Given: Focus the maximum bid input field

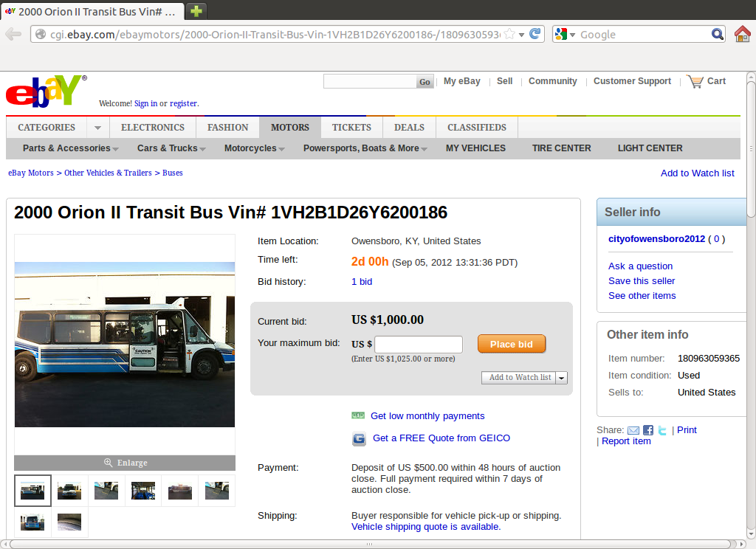Looking at the screenshot, I should (419, 344).
